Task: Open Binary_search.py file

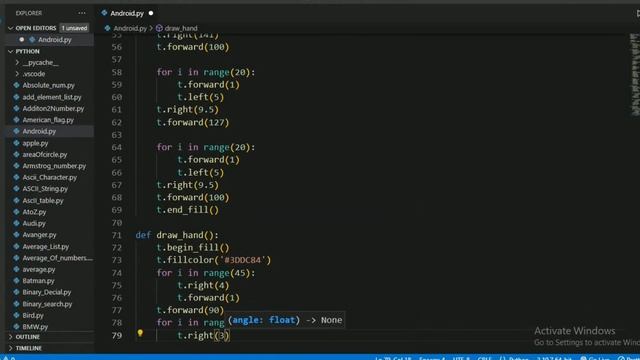Action: click(x=47, y=304)
